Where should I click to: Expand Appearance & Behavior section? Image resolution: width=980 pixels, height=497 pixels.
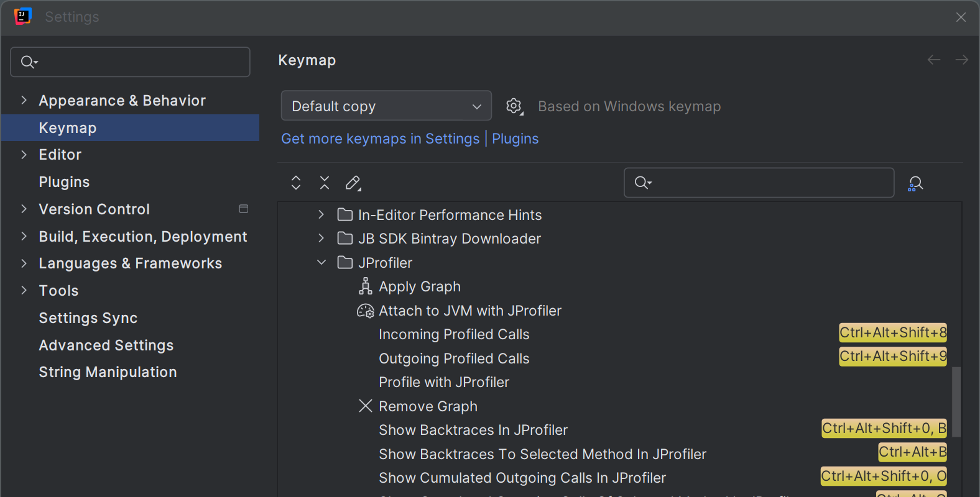click(24, 100)
